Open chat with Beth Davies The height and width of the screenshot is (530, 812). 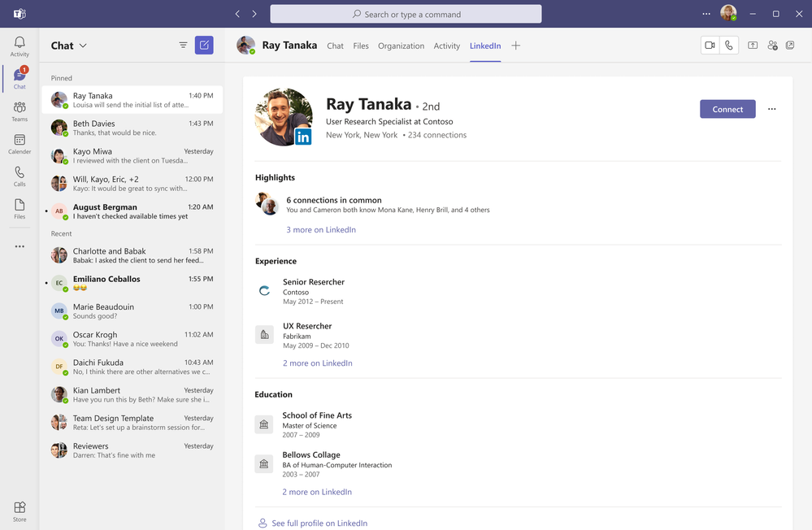tap(132, 128)
